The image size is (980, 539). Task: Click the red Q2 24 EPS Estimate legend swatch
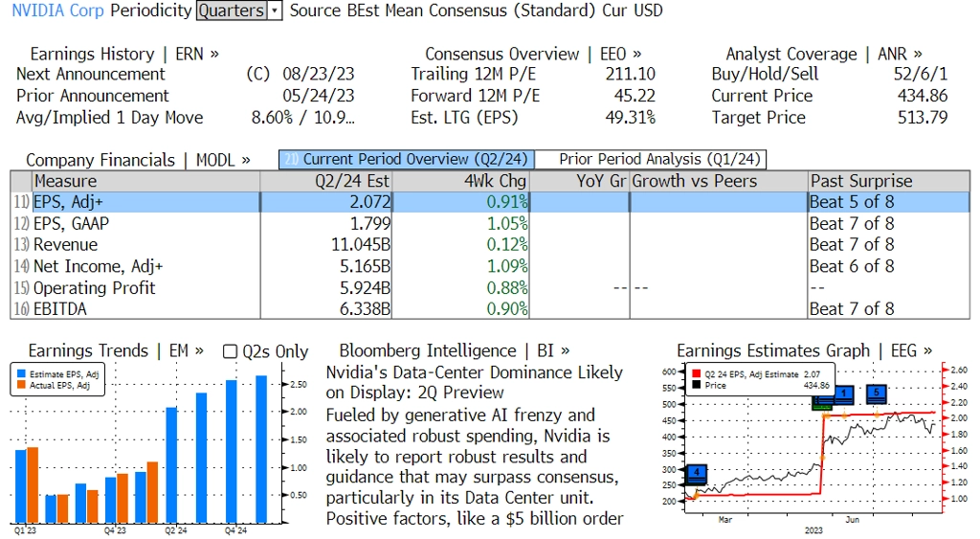pyautogui.click(x=697, y=374)
